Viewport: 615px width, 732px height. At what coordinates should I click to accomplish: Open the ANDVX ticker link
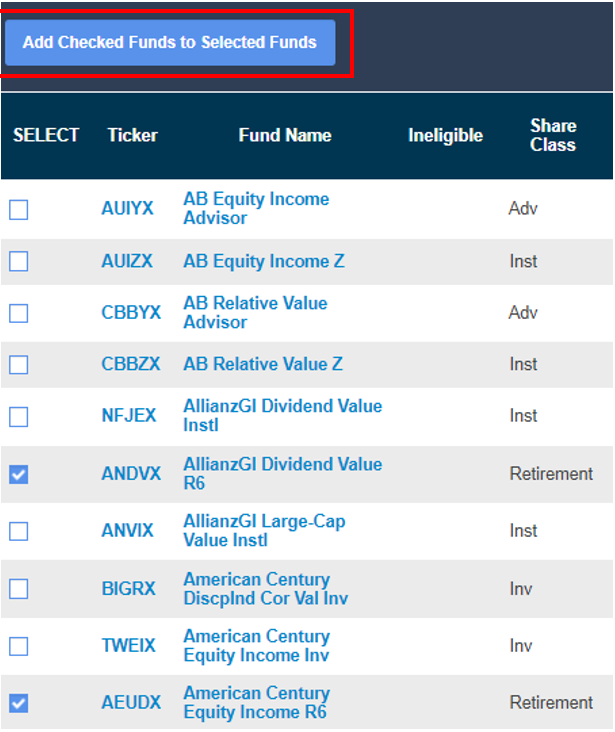click(131, 473)
